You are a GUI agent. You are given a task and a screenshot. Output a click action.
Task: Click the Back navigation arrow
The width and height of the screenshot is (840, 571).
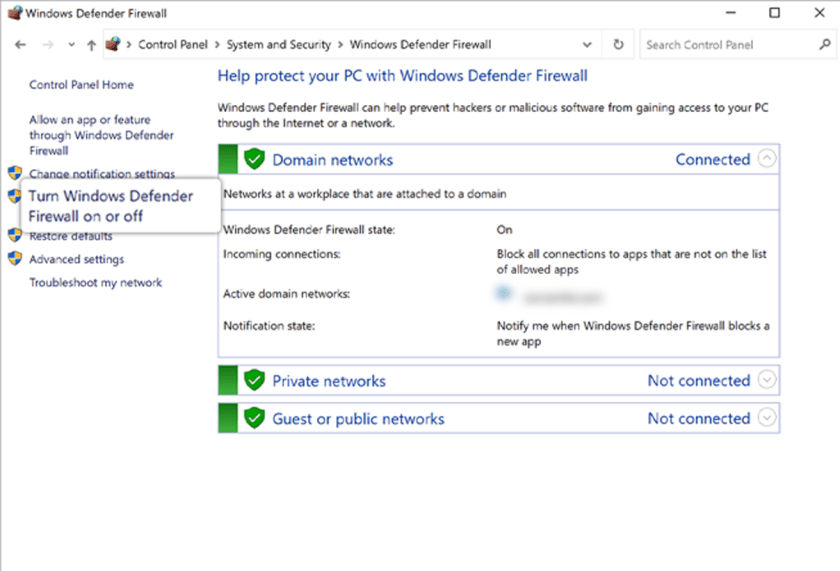pos(20,45)
